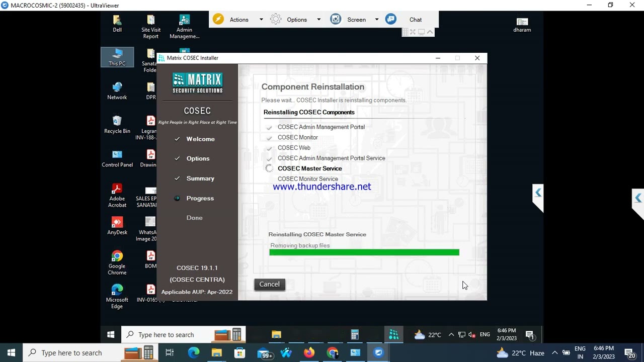This screenshot has width=644, height=362.
Task: Click the remote 22°C weather widget
Action: [x=427, y=335]
